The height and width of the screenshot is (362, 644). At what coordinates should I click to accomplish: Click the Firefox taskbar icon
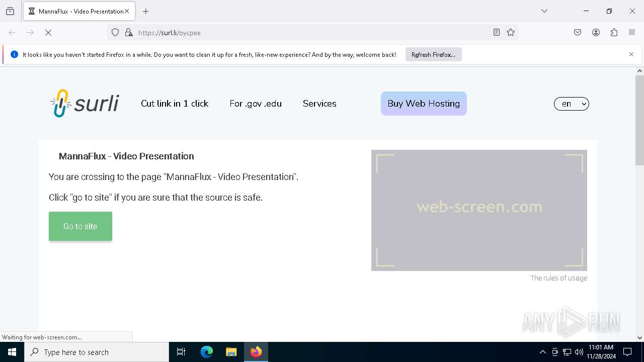[x=256, y=352]
